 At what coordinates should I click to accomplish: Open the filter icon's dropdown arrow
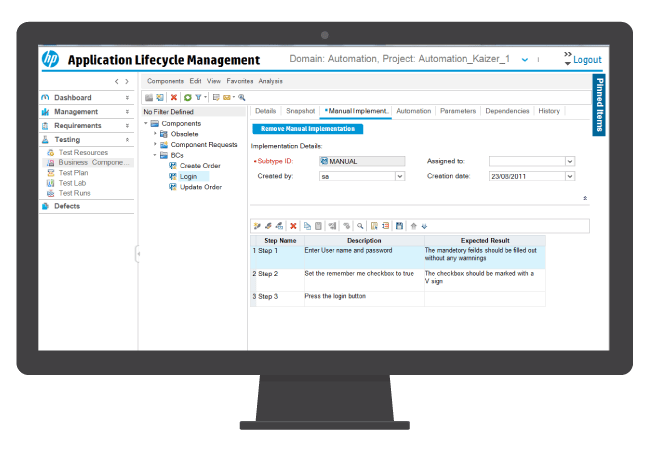(x=205, y=97)
